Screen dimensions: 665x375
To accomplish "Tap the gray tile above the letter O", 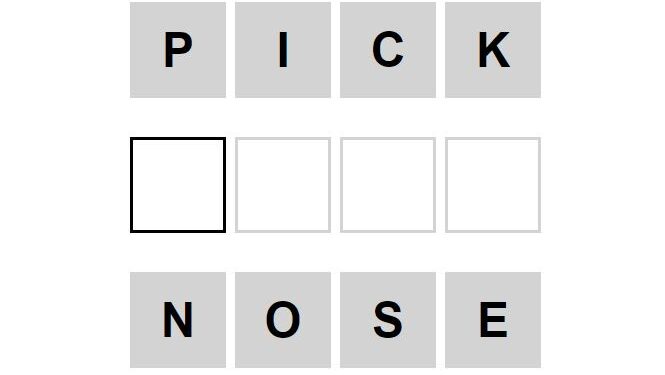I will coord(283,50).
